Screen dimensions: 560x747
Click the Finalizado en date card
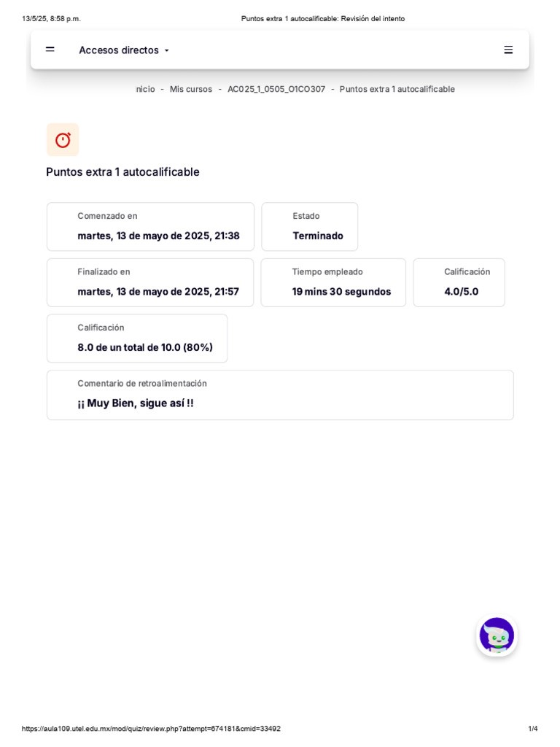click(151, 282)
